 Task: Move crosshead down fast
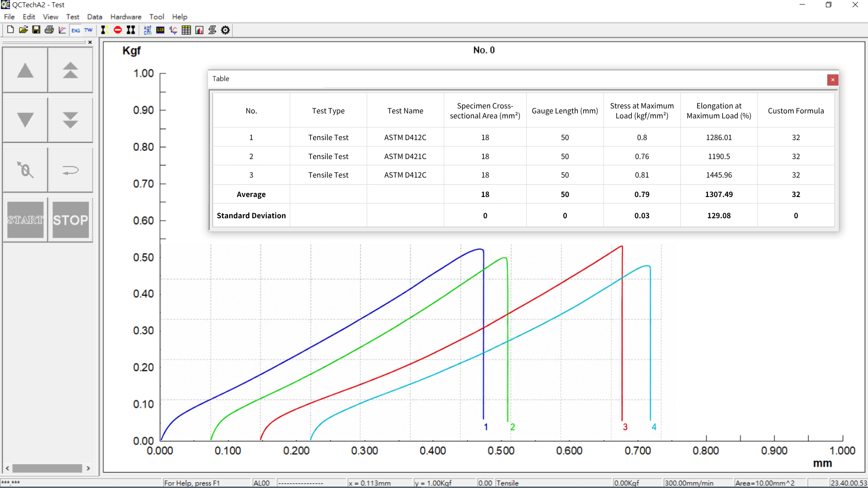(x=71, y=120)
